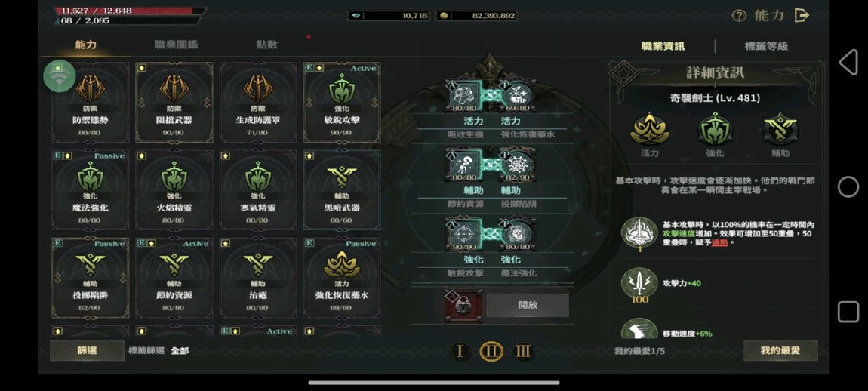Switch to preset III
This screenshot has height=391, width=868.
[522, 351]
